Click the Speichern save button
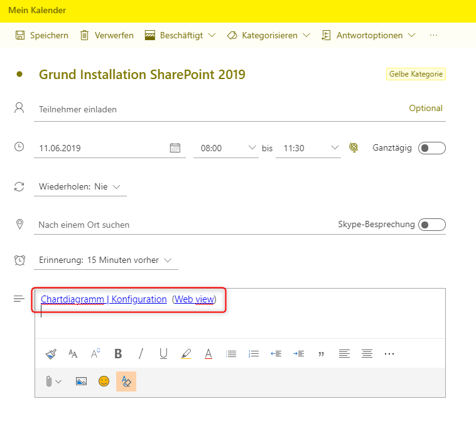Viewport: 476px width, 448px height. pos(42,36)
